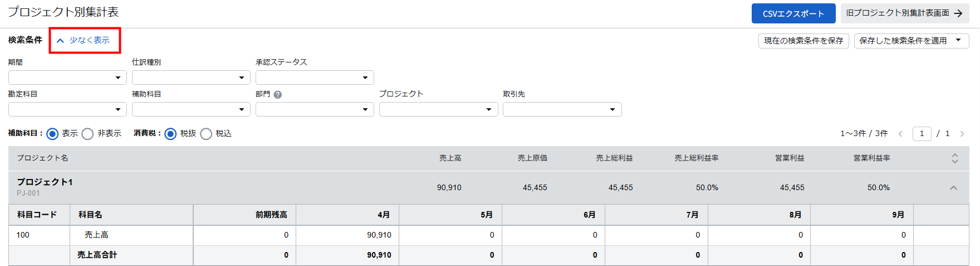Toggle expand-all arrows in table header
The height and width of the screenshot is (266, 980).
point(954,158)
